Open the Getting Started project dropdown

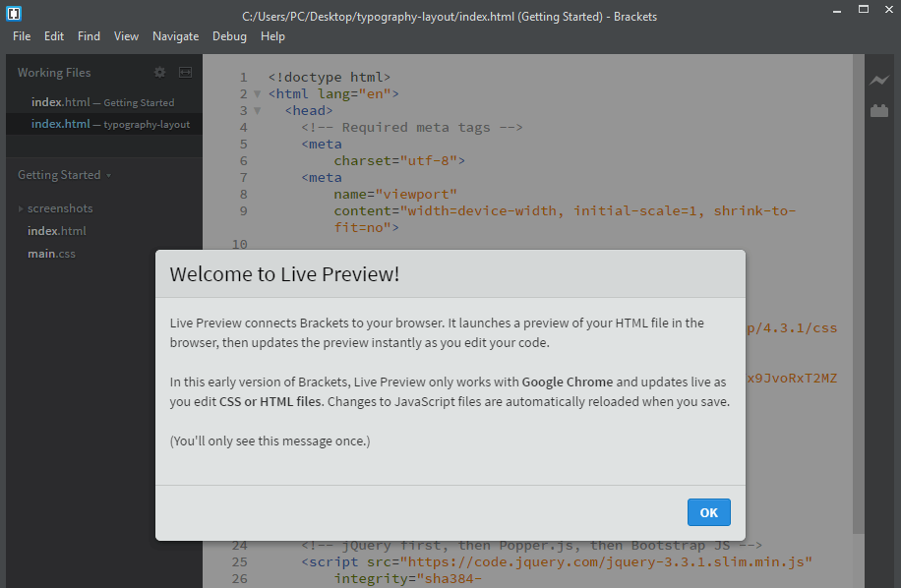coord(64,175)
